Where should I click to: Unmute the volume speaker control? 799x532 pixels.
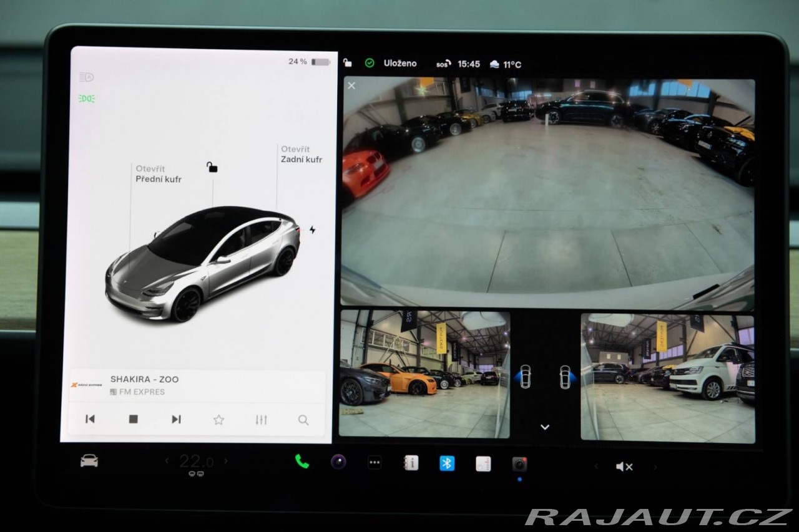(x=624, y=467)
